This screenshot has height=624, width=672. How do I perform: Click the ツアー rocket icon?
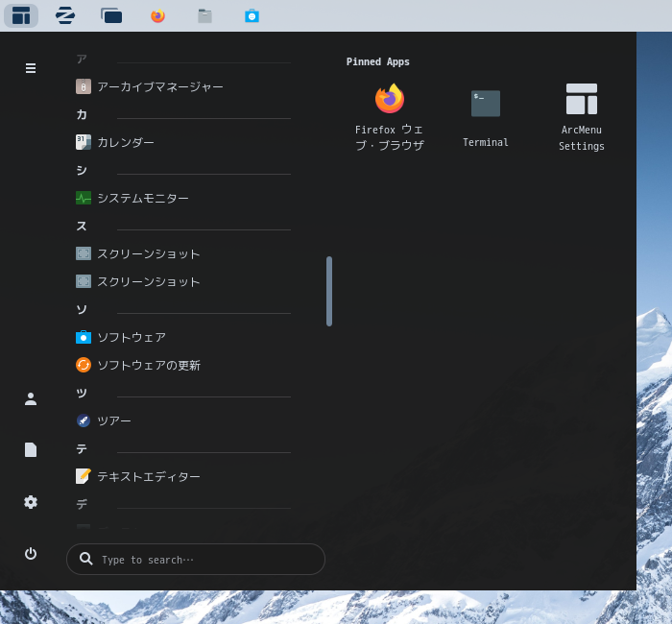pyautogui.click(x=84, y=420)
